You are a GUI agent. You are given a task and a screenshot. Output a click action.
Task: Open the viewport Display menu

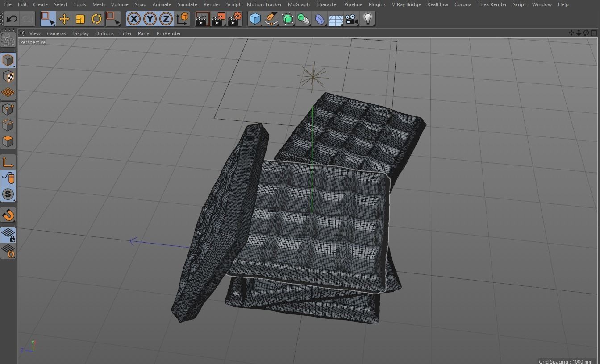point(80,33)
